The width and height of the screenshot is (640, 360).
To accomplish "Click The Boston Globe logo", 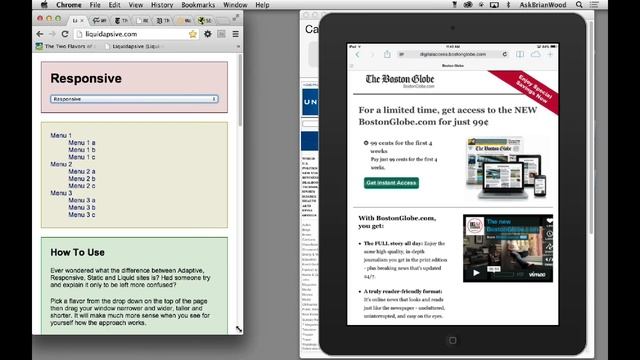I will click(400, 80).
